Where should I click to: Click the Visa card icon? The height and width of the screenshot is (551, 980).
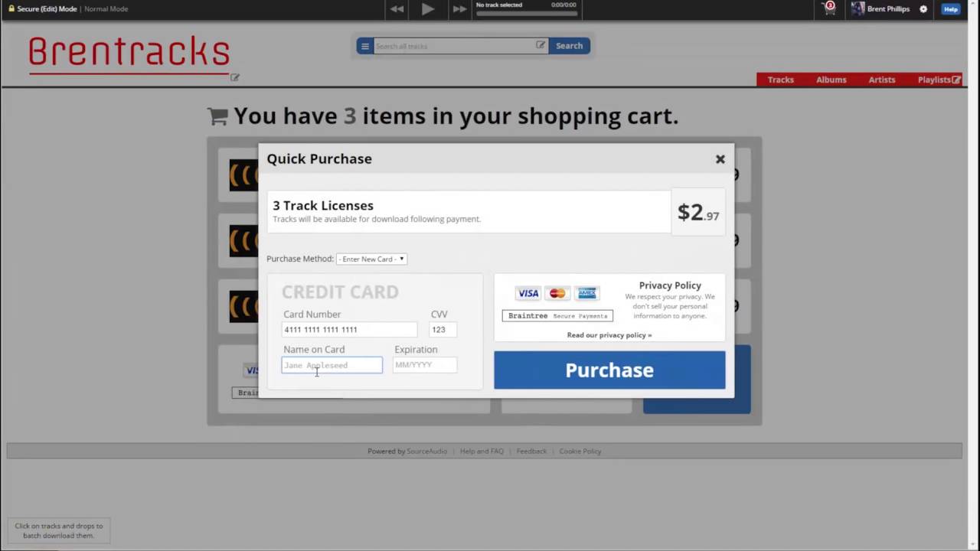click(x=528, y=293)
